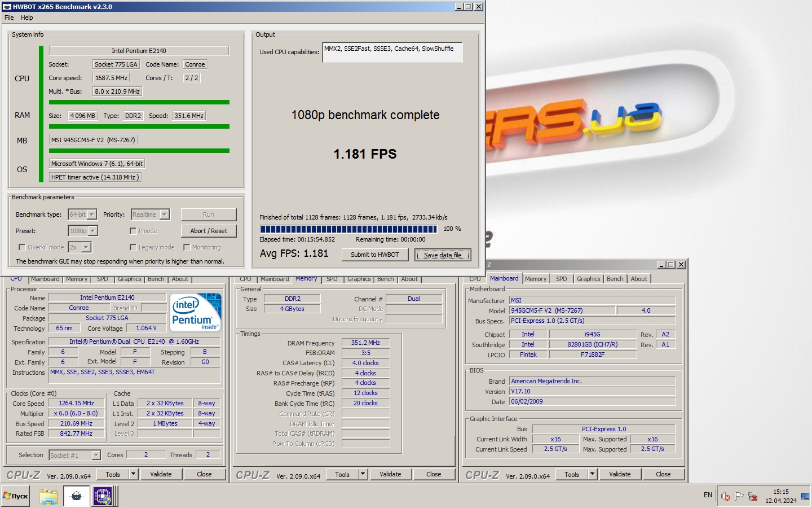
Task: Open the Bench tab in right CPU-Z window
Action: click(615, 279)
